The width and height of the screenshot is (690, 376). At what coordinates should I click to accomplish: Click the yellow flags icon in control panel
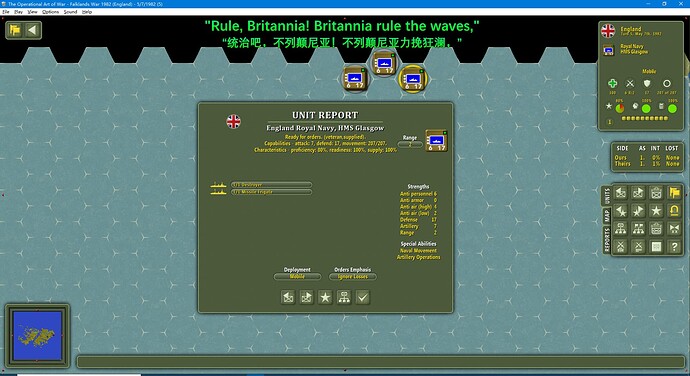coord(674,192)
